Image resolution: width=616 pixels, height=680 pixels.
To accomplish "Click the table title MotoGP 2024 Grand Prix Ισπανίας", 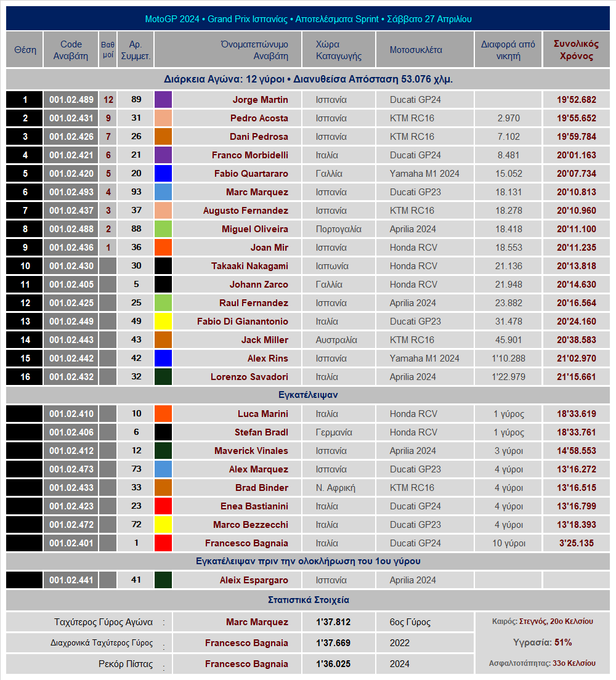I will 308,19.
